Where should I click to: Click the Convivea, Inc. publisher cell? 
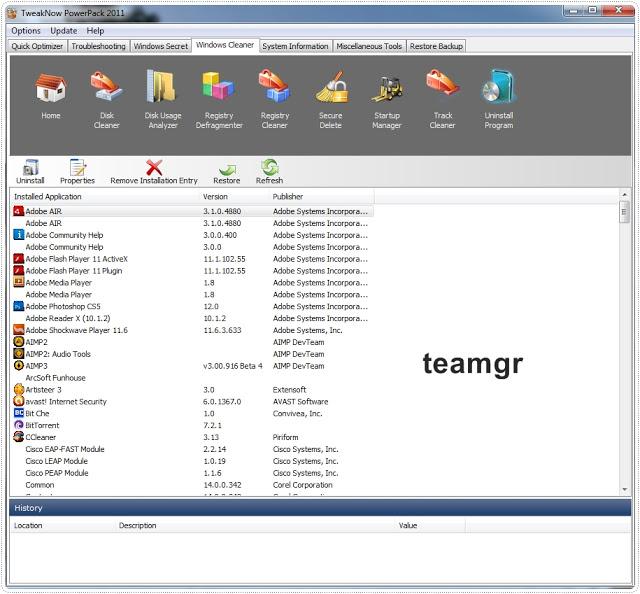tap(297, 413)
